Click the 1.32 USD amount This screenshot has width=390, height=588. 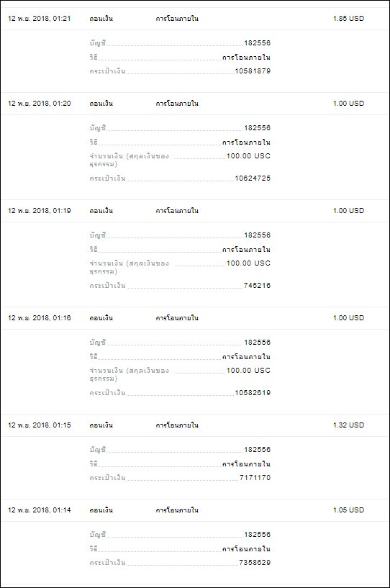(348, 425)
